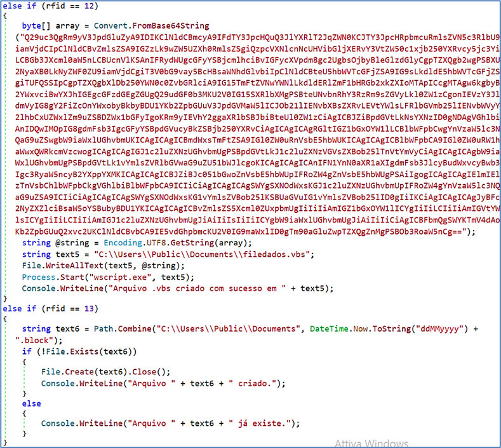Click the 'Arquivo .vbs criado com sucesso em' string
Viewport: 501px width, 448px height.
[197, 288]
